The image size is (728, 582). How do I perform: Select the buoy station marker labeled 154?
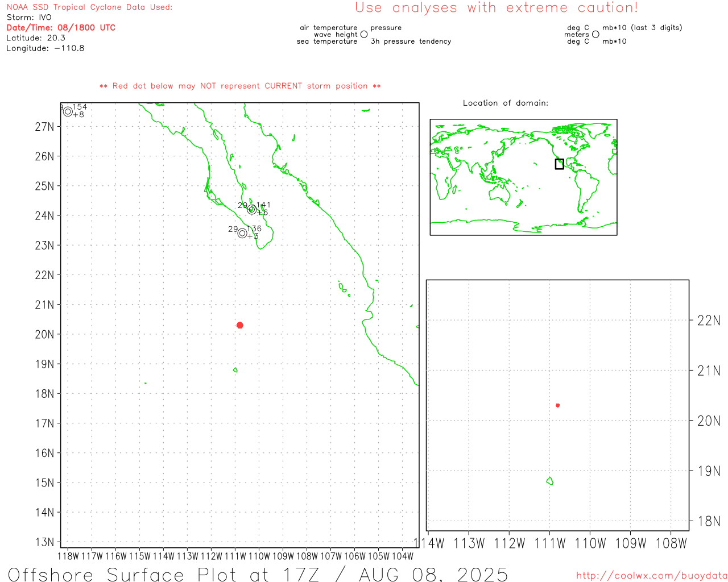tap(68, 111)
